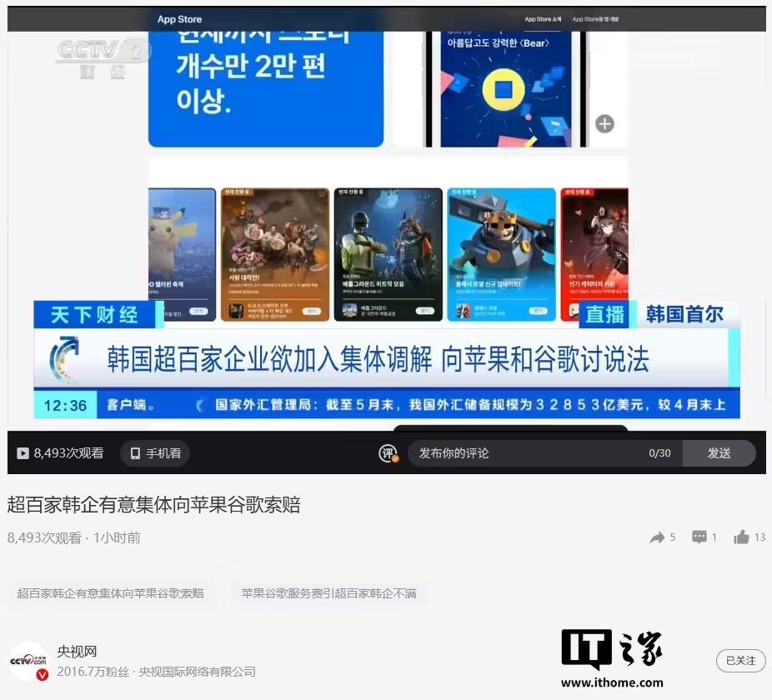
Task: Click the 12:36 time ticker in video
Action: 65,405
